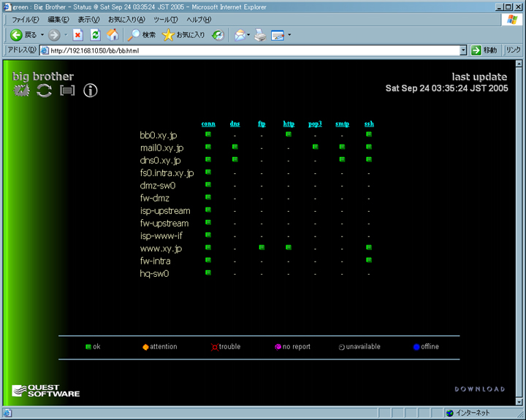Open the ファイル(F) menu
The width and height of the screenshot is (526, 420).
pyautogui.click(x=25, y=20)
